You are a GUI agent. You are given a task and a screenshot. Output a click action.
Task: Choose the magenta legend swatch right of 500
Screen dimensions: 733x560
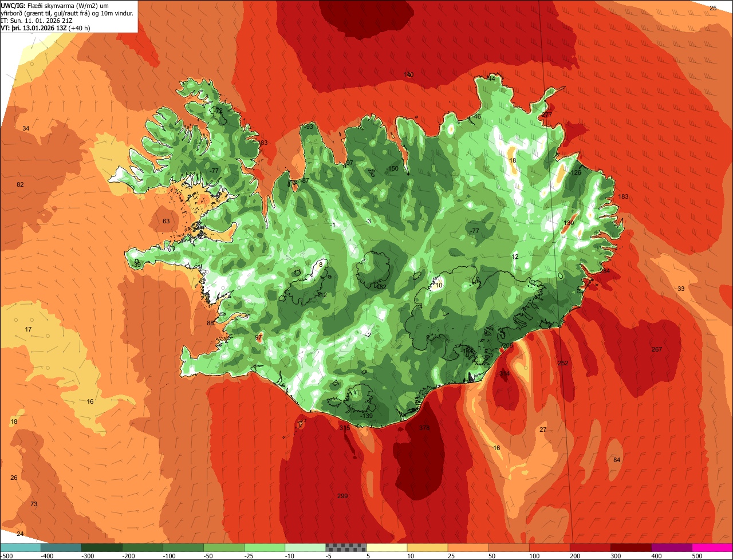[x=712, y=547]
